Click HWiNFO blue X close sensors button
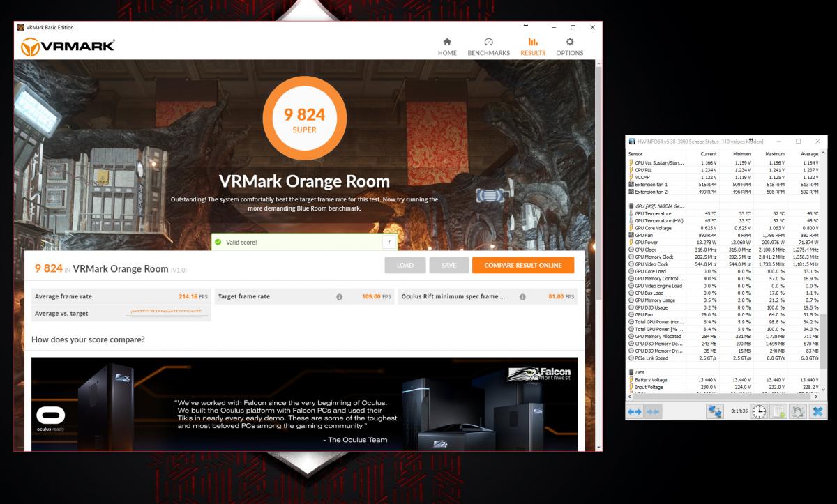The height and width of the screenshot is (504, 837). pyautogui.click(x=817, y=411)
